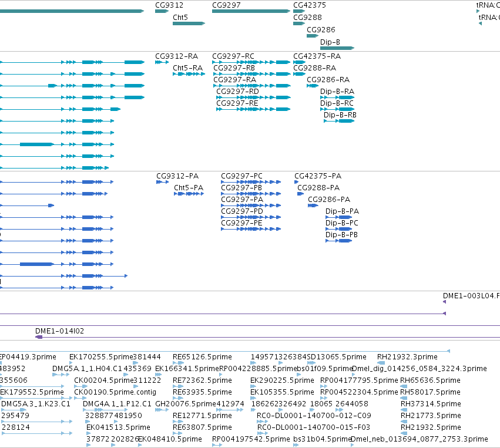Select EST EK179552.5prime
Viewport: 500px width, 448px height.
(x=36, y=398)
